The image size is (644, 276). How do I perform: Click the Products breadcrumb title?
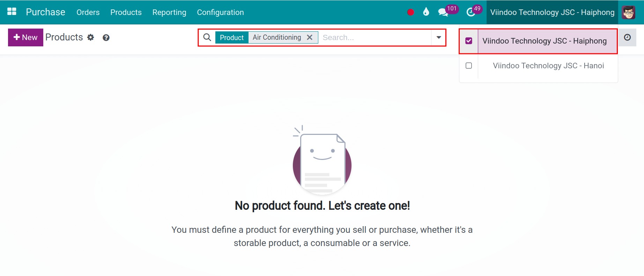point(64,37)
